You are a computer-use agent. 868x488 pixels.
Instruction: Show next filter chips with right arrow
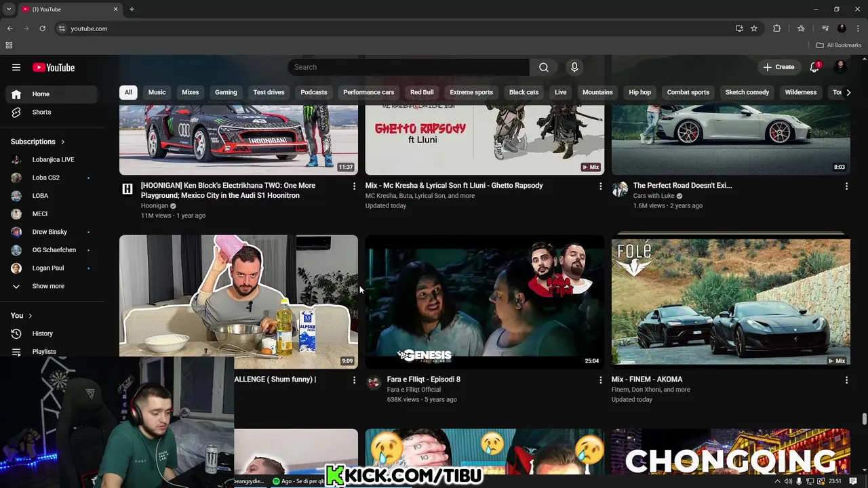[848, 92]
